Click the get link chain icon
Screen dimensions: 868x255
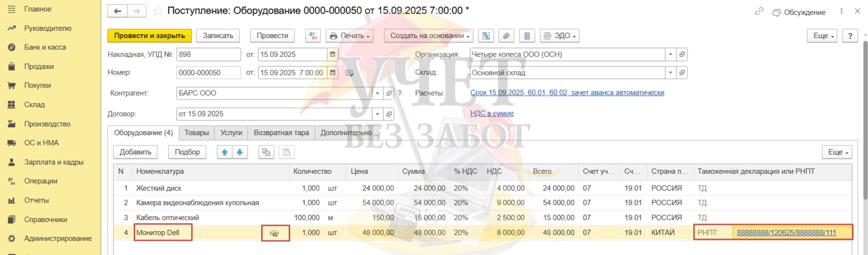click(x=759, y=11)
